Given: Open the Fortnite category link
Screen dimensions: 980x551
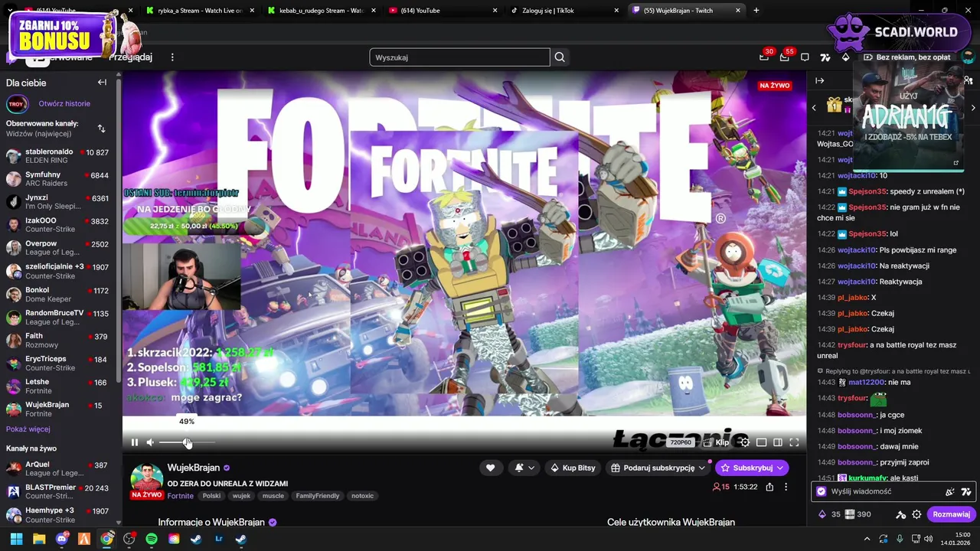Looking at the screenshot, I should pos(181,496).
